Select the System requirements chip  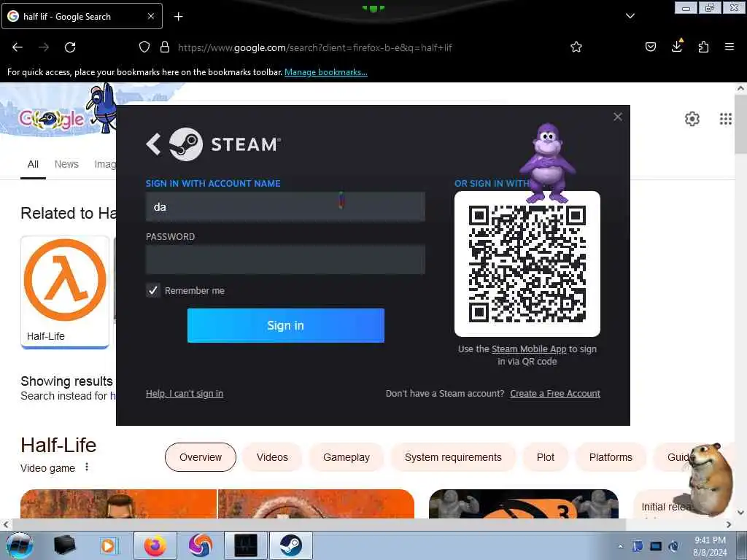coord(453,457)
